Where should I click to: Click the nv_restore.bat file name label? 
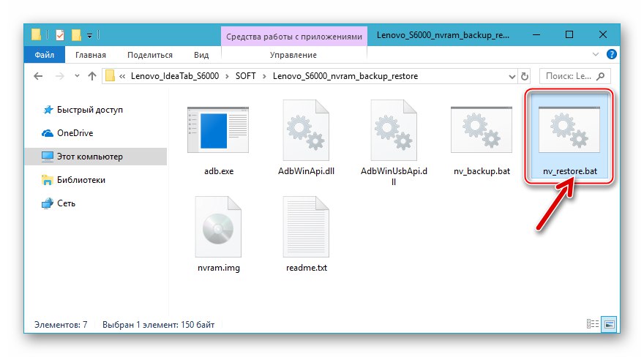coord(569,171)
